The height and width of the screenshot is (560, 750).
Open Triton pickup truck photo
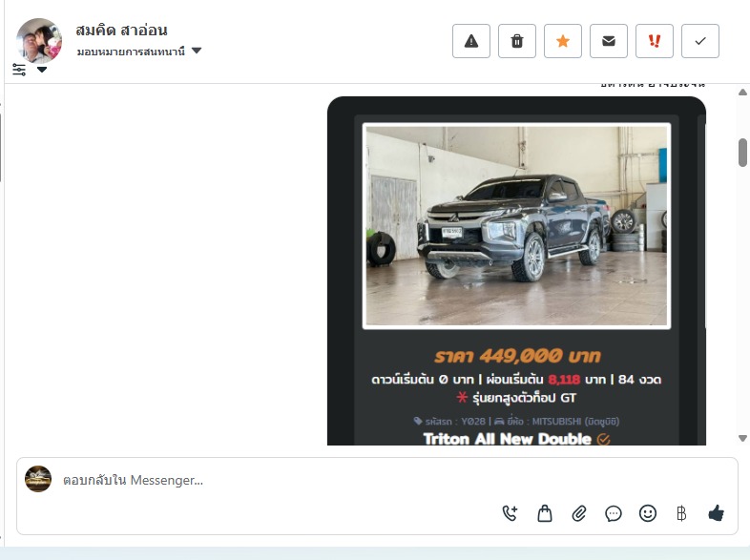[516, 226]
